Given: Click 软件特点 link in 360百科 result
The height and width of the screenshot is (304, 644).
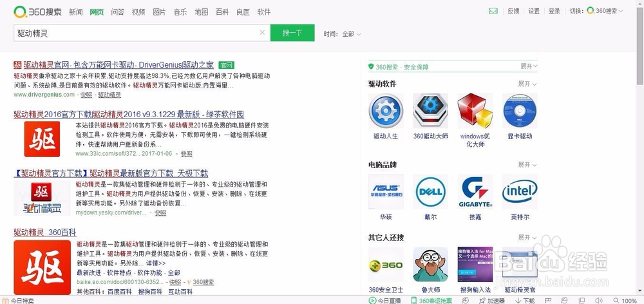Looking at the screenshot, I should pyautogui.click(x=120, y=273).
